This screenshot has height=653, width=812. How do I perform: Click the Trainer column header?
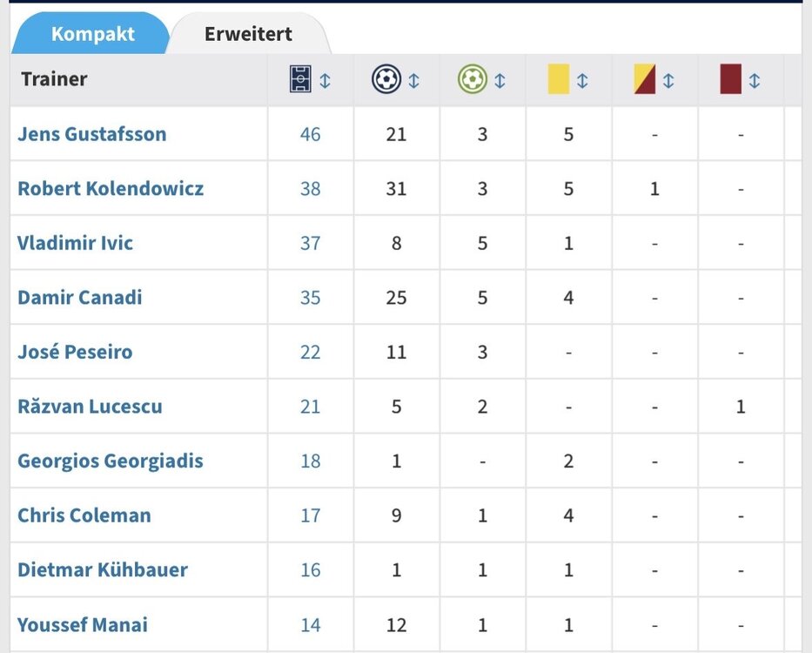[54, 79]
